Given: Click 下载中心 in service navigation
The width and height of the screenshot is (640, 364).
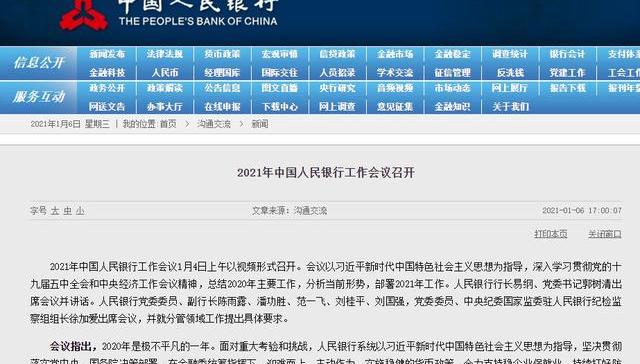Looking at the screenshot, I should coord(280,107).
